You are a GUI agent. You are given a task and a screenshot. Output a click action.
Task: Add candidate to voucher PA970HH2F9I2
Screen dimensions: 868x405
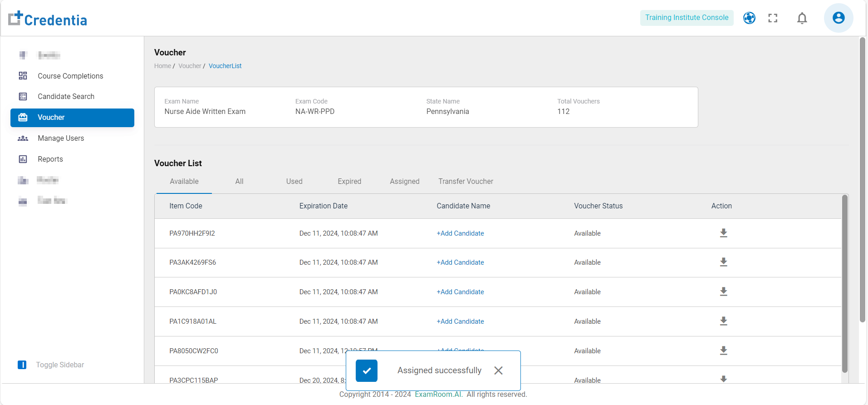click(x=460, y=233)
